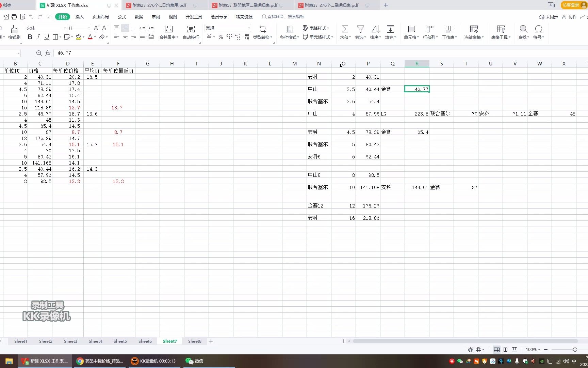Expand the border style dropdown arrow

(x=60, y=37)
